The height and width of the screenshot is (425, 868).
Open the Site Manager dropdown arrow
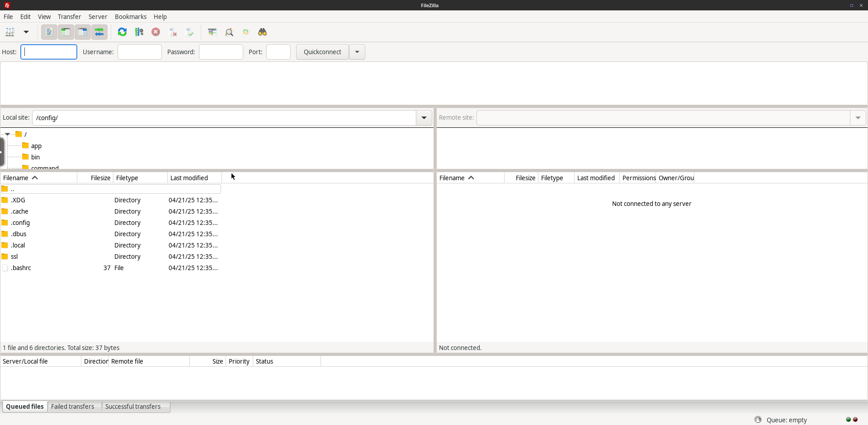click(26, 32)
